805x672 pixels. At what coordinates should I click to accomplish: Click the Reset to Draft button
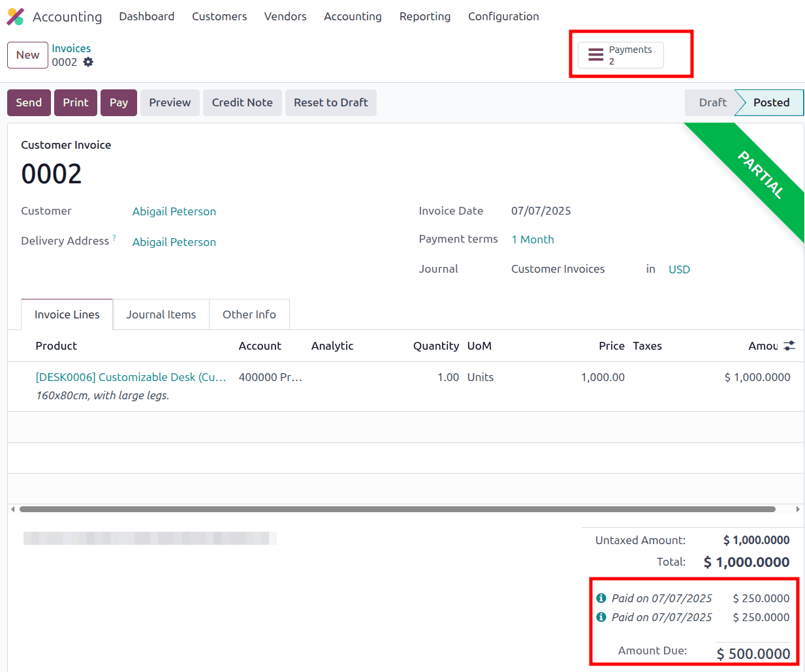point(331,102)
